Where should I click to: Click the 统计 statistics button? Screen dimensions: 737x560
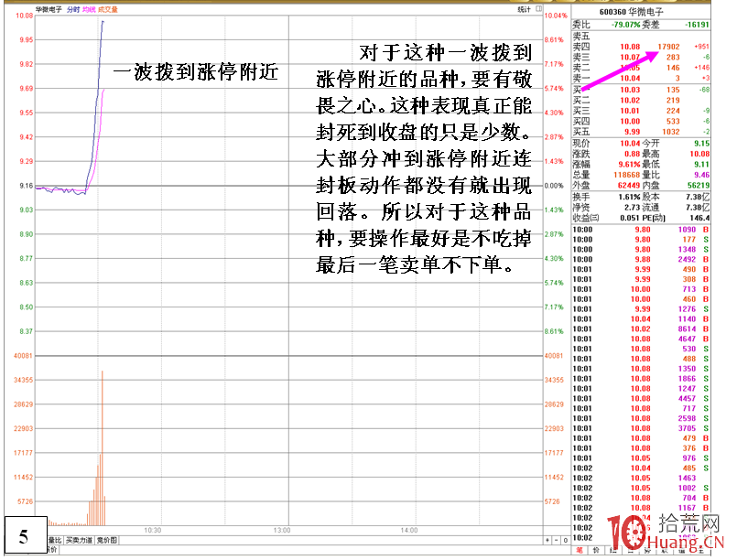tap(524, 9)
